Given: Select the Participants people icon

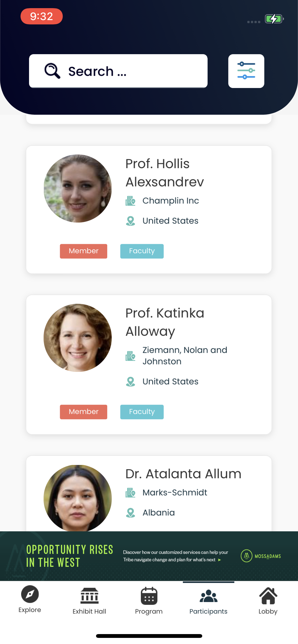Looking at the screenshot, I should pos(208,596).
